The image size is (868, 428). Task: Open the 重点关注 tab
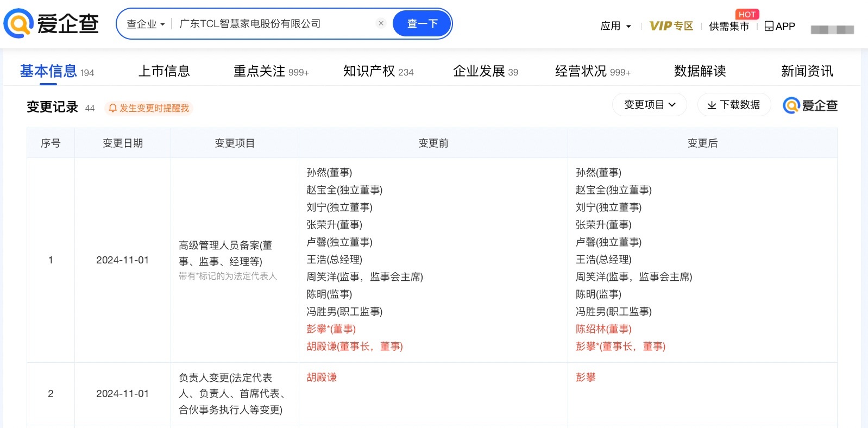pos(271,71)
